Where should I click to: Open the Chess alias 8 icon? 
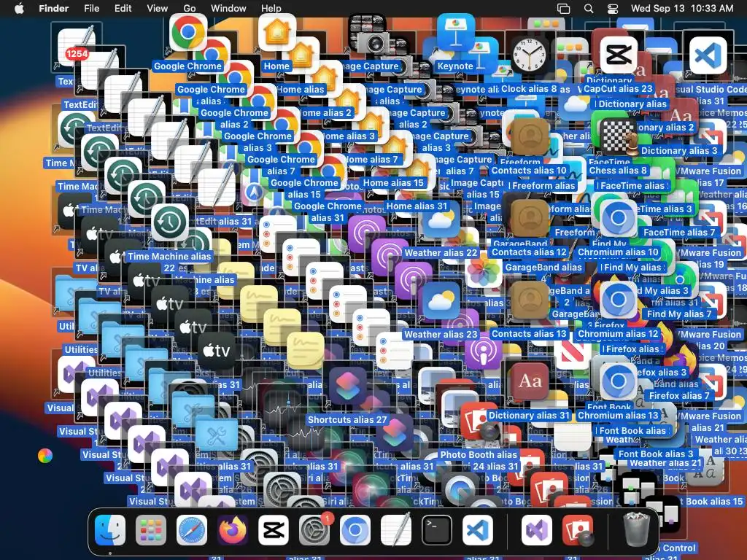coord(618,137)
